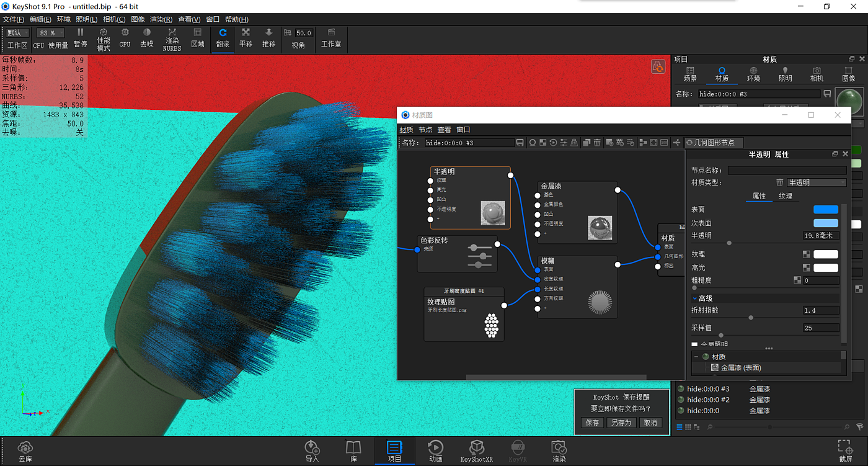Take a screenshot with 截屏

coord(844,451)
